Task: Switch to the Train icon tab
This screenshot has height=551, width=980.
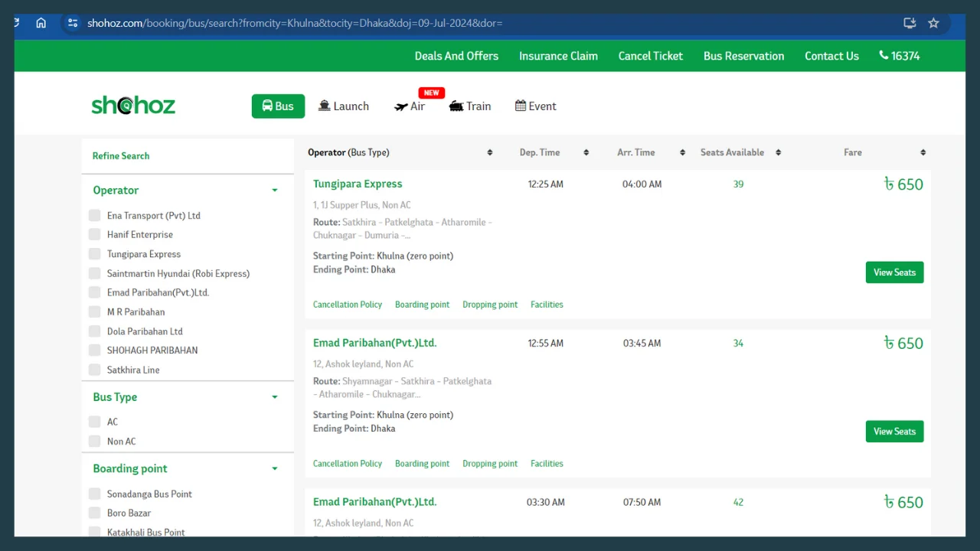Action: pyautogui.click(x=456, y=106)
